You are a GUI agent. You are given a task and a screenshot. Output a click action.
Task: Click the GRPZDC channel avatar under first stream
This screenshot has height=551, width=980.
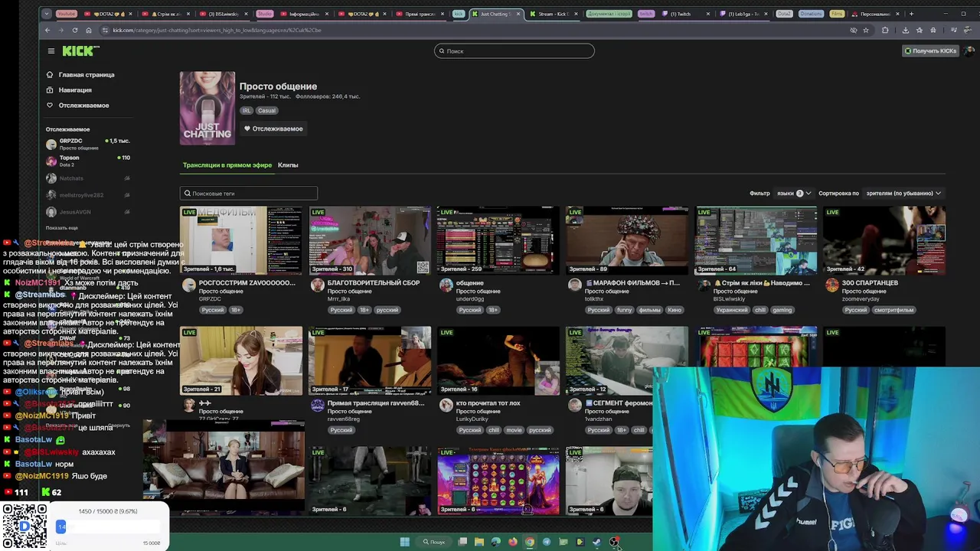coord(189,285)
